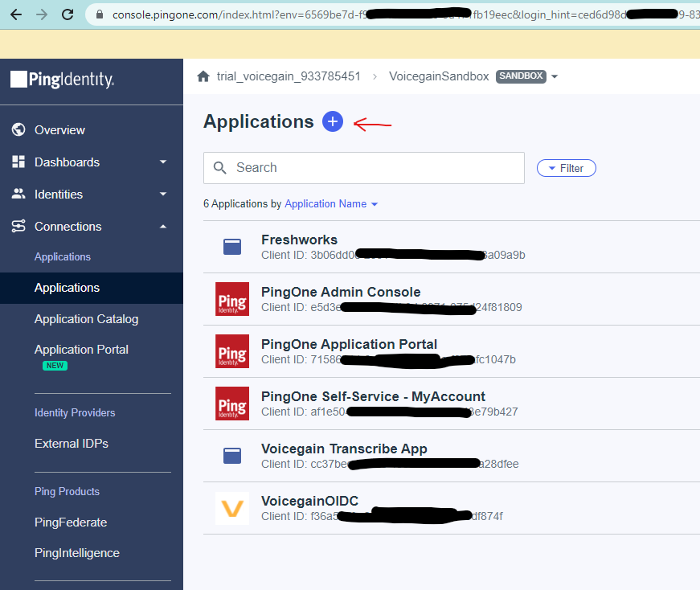Click the Dashboards grid icon
The height and width of the screenshot is (590, 700).
point(18,162)
